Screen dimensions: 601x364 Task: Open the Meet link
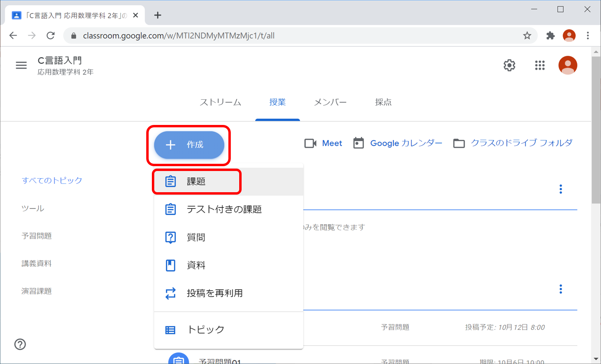click(x=332, y=143)
